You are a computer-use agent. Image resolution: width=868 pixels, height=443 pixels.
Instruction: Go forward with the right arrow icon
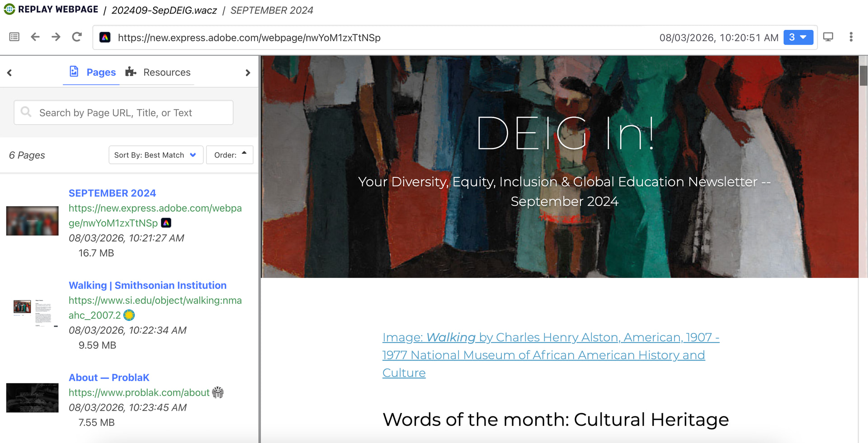coord(56,37)
